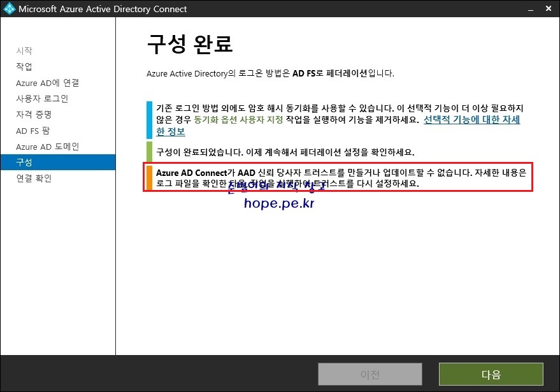Click the AAD 신뢰 당사자 트러스트 warning message
This screenshot has width=560, height=392.
[x=341, y=178]
